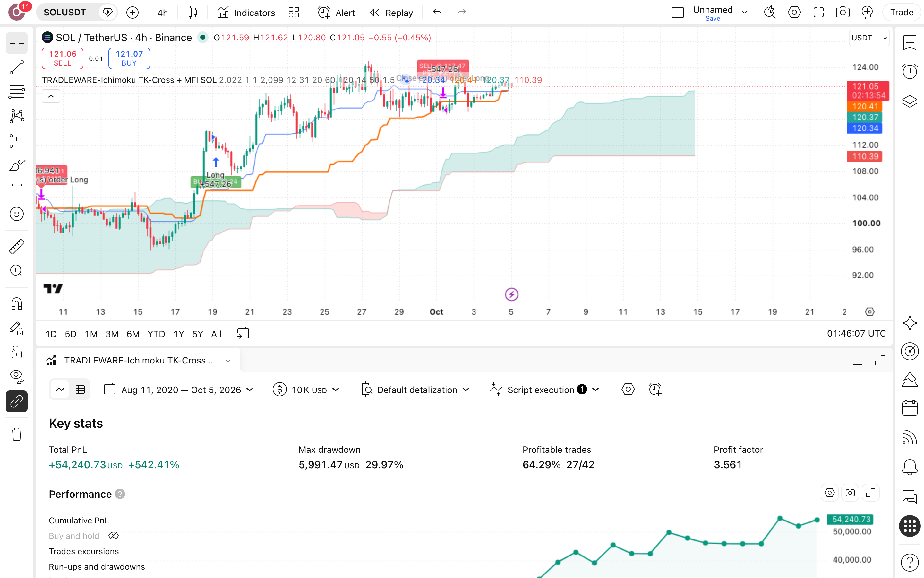Open the Fibonacci retracement tool group
The width and height of the screenshot is (924, 578).
(16, 92)
